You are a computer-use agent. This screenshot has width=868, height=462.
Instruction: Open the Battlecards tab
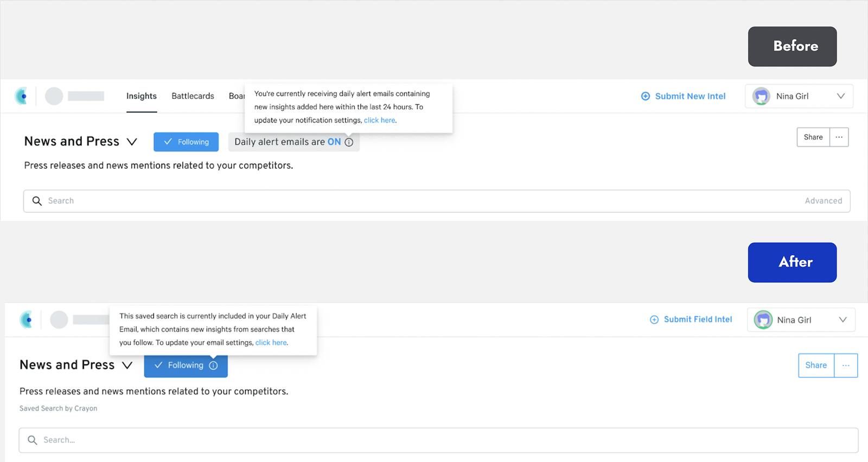pyautogui.click(x=193, y=96)
